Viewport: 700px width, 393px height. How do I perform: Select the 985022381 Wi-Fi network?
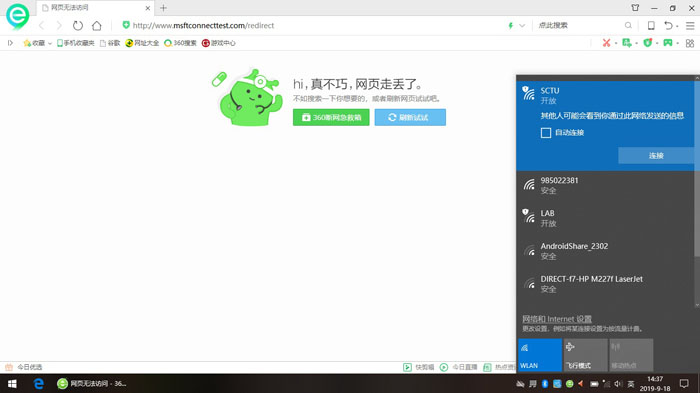[605, 185]
